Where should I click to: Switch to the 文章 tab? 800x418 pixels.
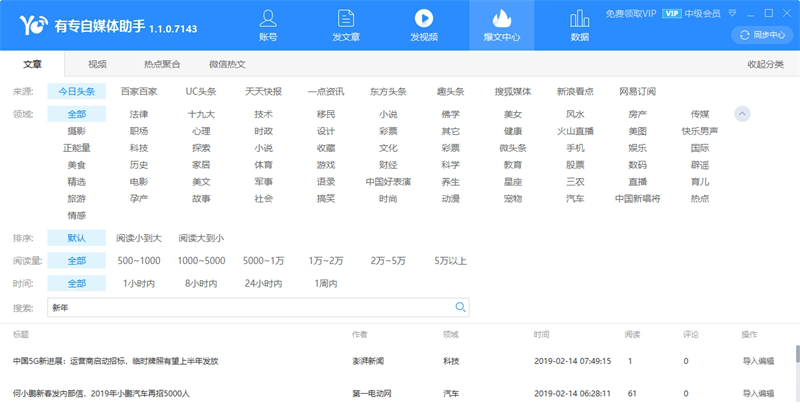tap(32, 64)
